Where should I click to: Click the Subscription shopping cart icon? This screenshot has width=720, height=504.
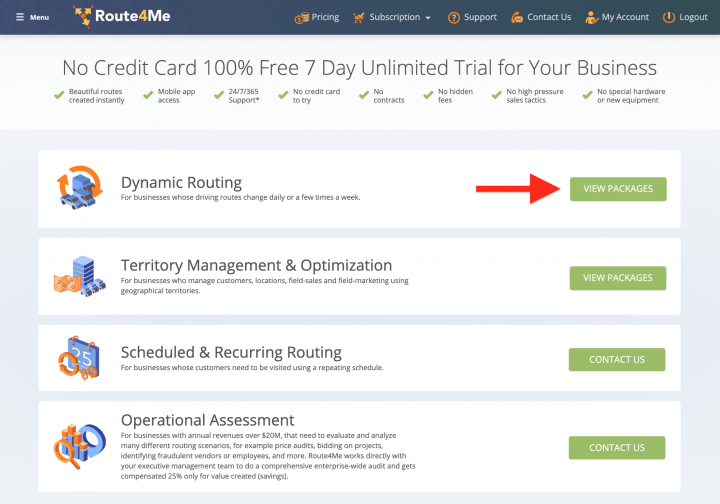(359, 17)
